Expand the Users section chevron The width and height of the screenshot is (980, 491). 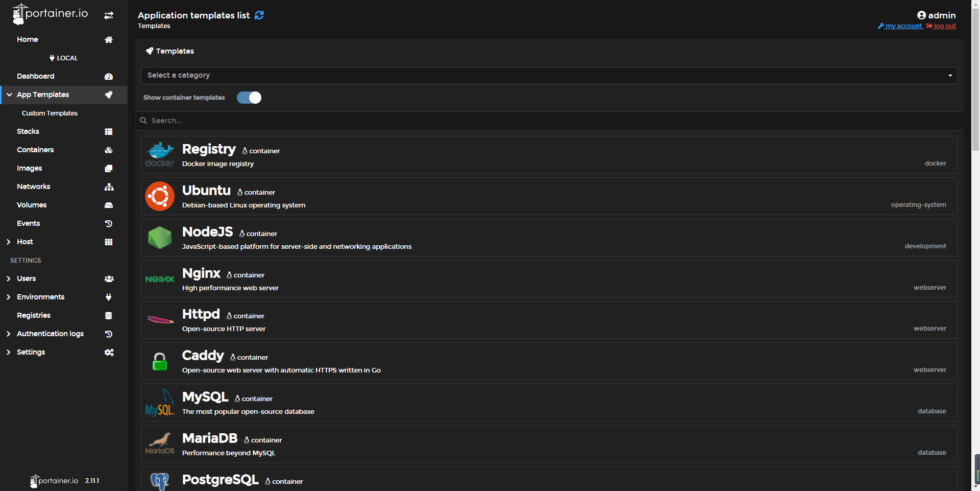pyautogui.click(x=9, y=278)
